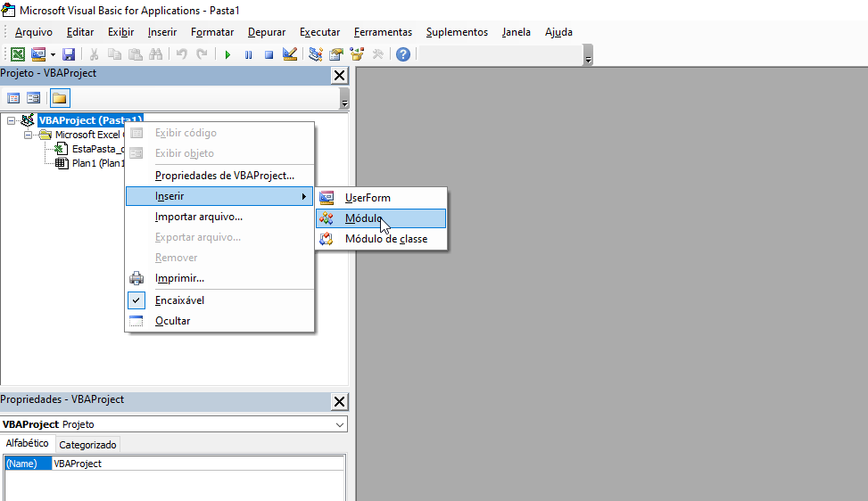Insert a Módulo de classe from submenu

click(381, 239)
